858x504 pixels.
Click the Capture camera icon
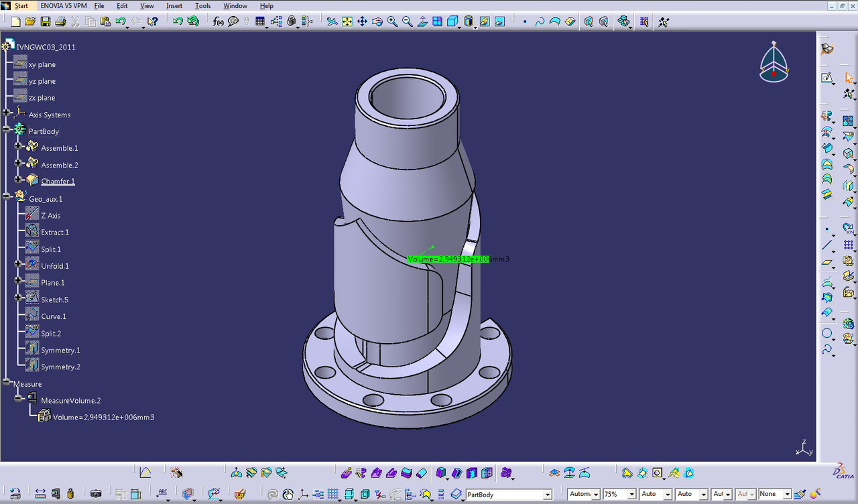[x=96, y=494]
